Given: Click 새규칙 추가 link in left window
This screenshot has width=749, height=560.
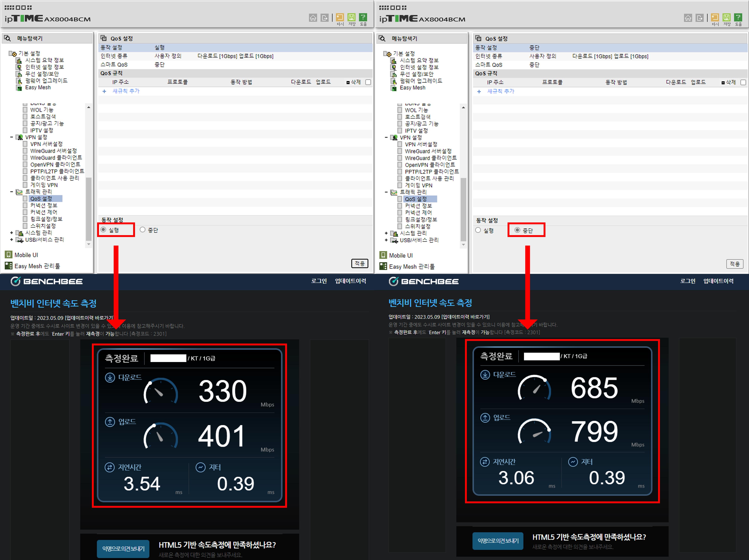Looking at the screenshot, I should 126,91.
